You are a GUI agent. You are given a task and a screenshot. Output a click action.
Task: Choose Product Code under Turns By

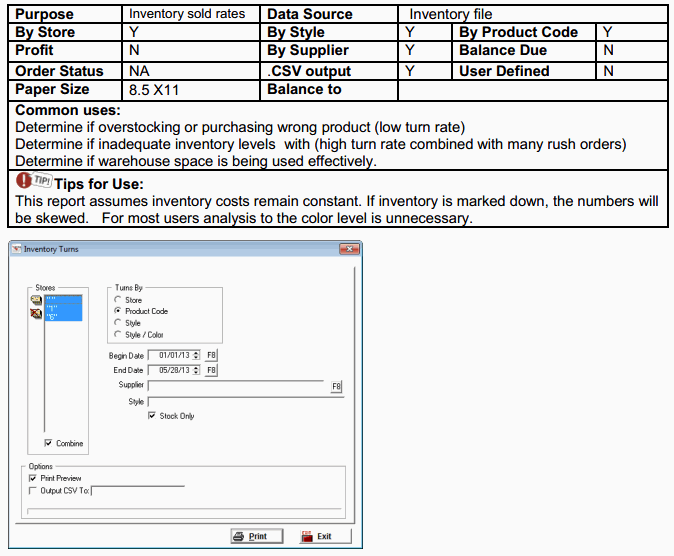(x=118, y=310)
